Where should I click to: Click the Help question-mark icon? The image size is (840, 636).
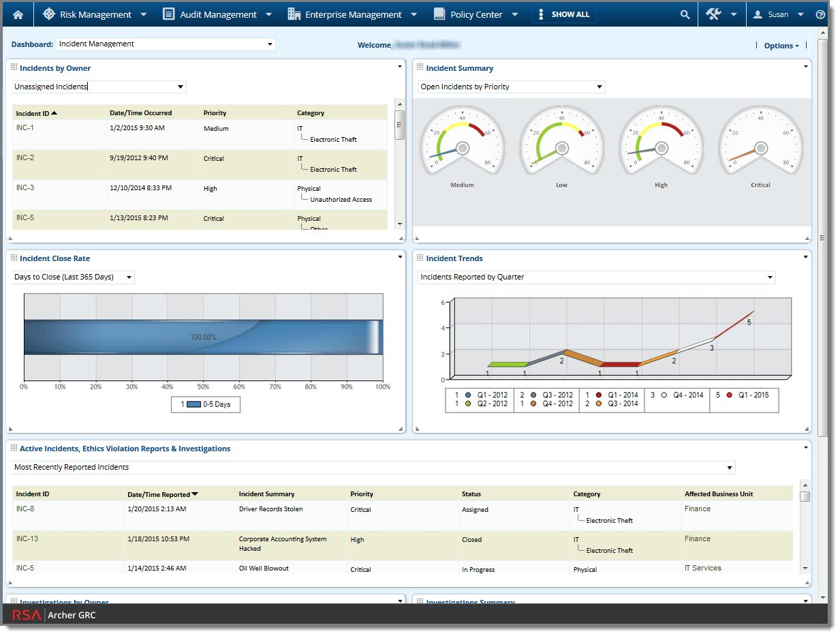click(820, 14)
